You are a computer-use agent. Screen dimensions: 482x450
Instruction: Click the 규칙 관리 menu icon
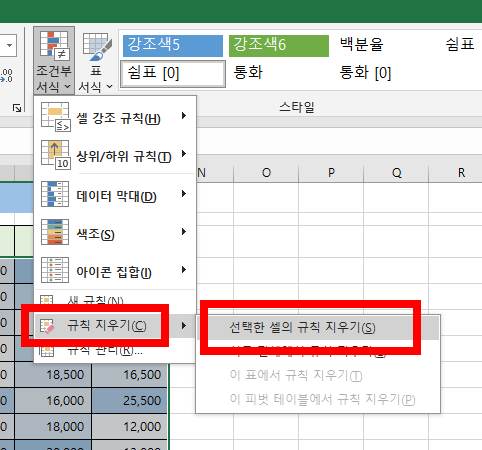pyautogui.click(x=47, y=351)
